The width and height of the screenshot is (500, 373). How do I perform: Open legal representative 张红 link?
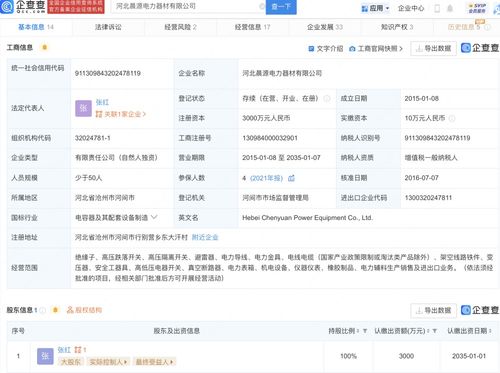[x=102, y=102]
